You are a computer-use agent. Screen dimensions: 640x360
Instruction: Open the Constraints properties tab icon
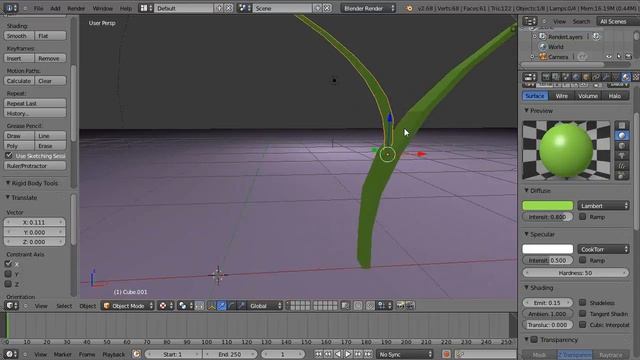coord(596,77)
